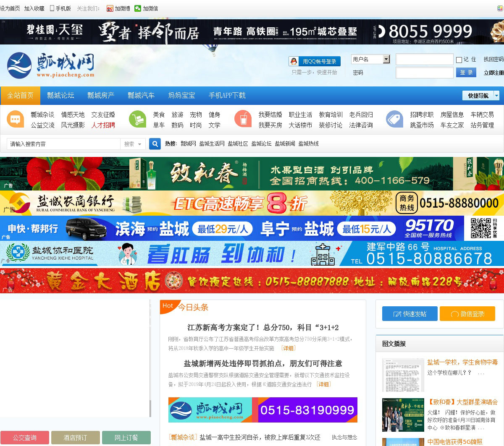Screen dimensions: 504x446
Task: Open the 致和春 liquor banner ad
Action: click(252, 174)
